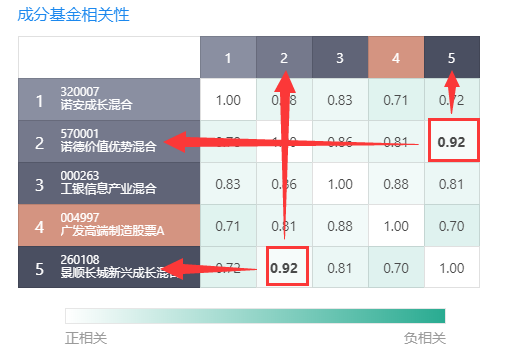The width and height of the screenshot is (522, 360).
Task: Open fund row 320007 诺安成长混合
Action: pos(109,99)
